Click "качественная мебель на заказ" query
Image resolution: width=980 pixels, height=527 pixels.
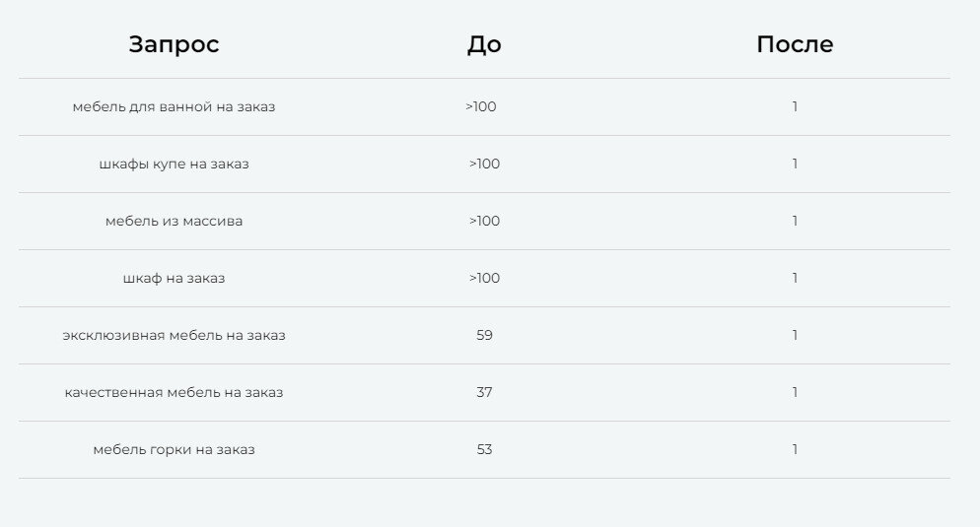[x=174, y=392]
